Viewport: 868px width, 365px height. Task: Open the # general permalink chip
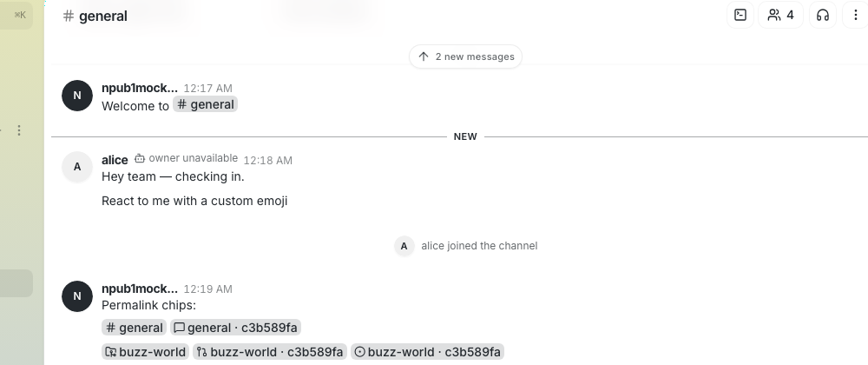134,328
